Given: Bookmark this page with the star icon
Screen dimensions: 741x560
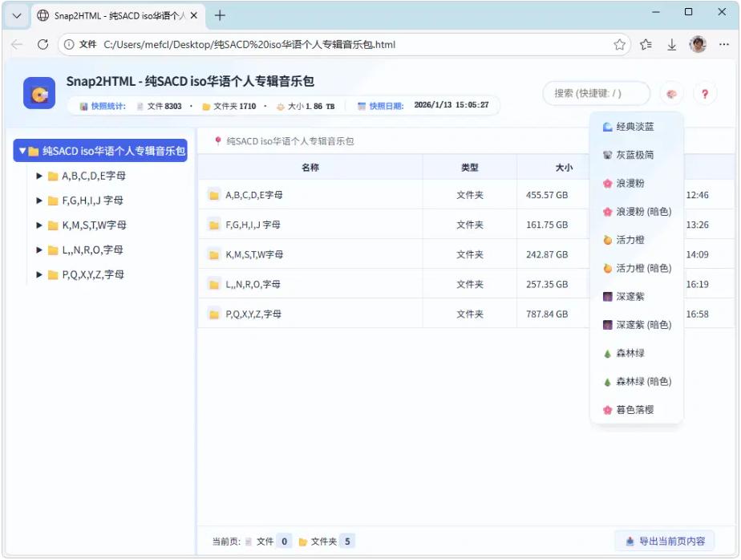Looking at the screenshot, I should tap(619, 45).
